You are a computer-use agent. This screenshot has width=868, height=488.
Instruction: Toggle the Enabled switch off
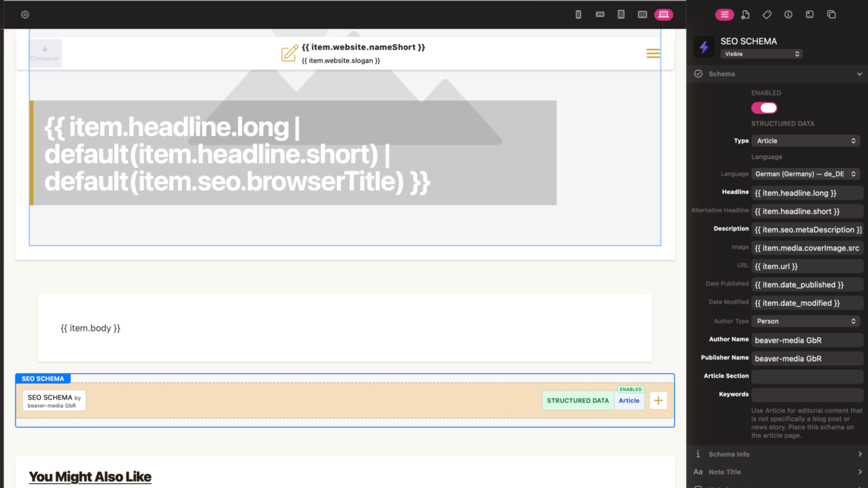(x=764, y=108)
